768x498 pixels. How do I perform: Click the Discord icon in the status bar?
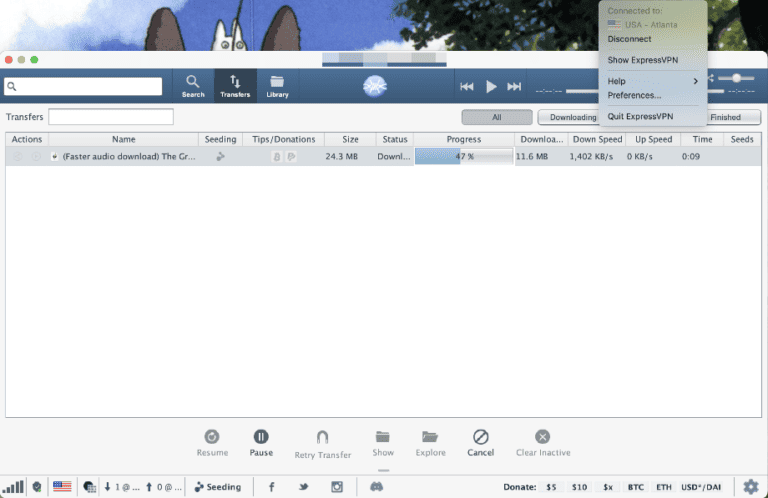377,487
